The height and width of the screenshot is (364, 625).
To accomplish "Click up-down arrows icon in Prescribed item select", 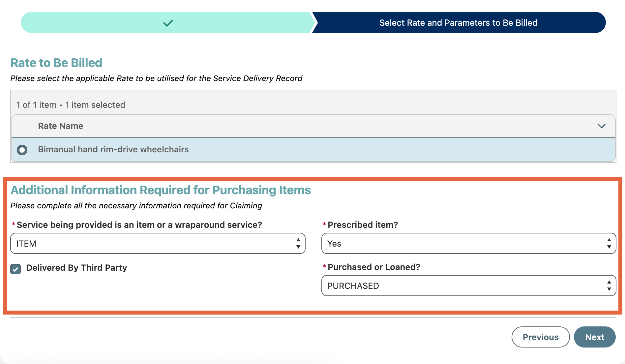I will (x=609, y=243).
